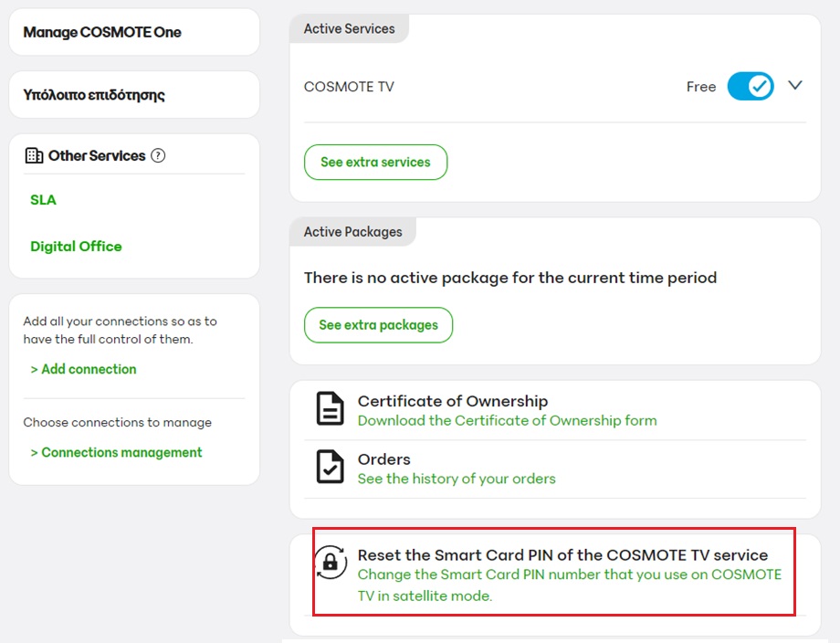Screen dimensions: 840x643
Task: Open the SLA service link
Action: tap(43, 200)
